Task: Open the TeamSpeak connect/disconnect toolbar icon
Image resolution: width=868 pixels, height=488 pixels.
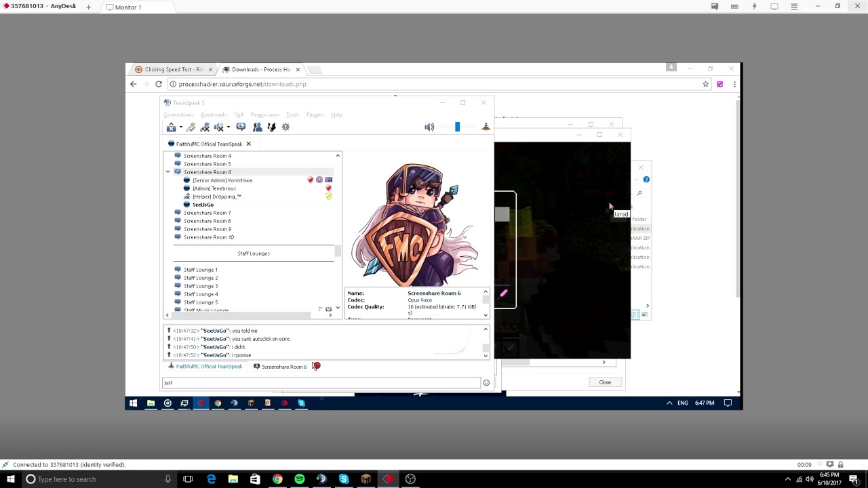Action: click(x=171, y=127)
